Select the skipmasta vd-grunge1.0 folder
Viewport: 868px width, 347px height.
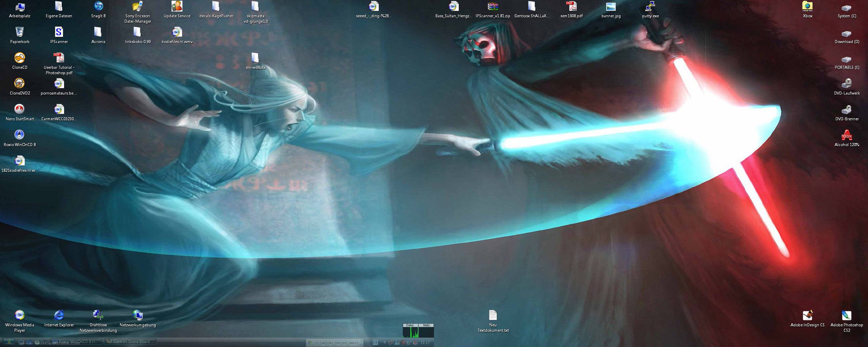point(256,12)
